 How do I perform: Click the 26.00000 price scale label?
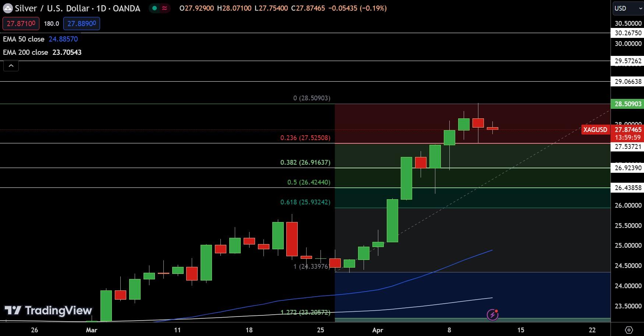[x=628, y=205]
